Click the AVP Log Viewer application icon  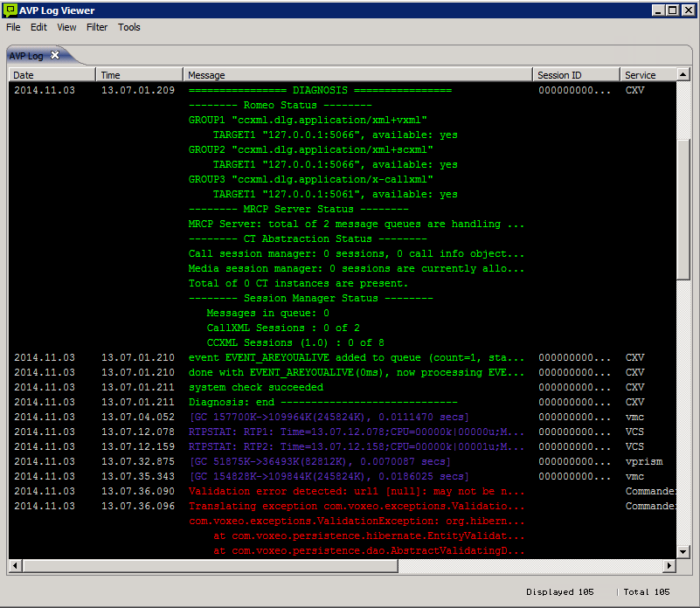(10, 10)
